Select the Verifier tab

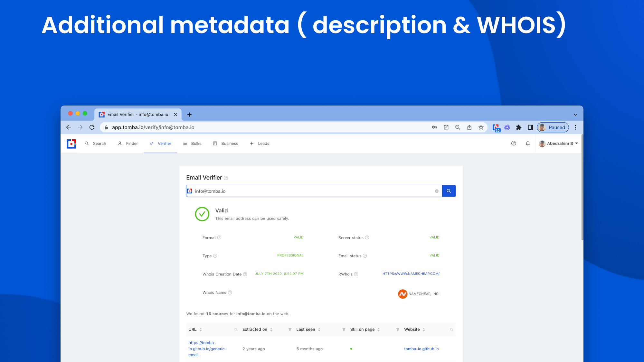coord(160,144)
